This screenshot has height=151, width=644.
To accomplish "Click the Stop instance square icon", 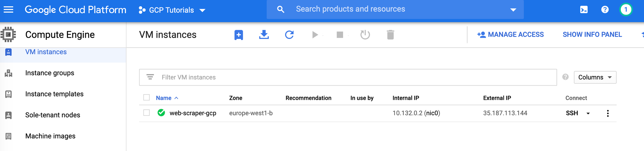I will coord(340,35).
